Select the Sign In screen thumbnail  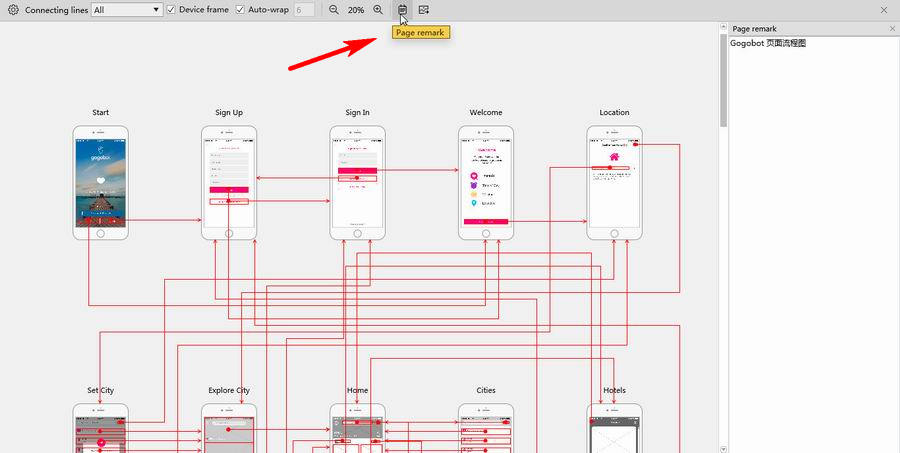coord(358,183)
